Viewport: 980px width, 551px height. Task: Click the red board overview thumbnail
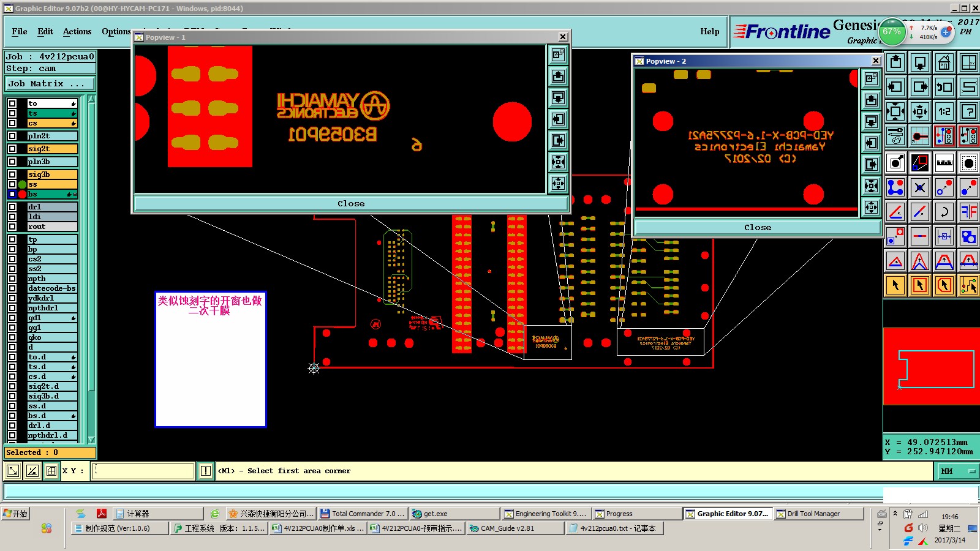pos(931,366)
